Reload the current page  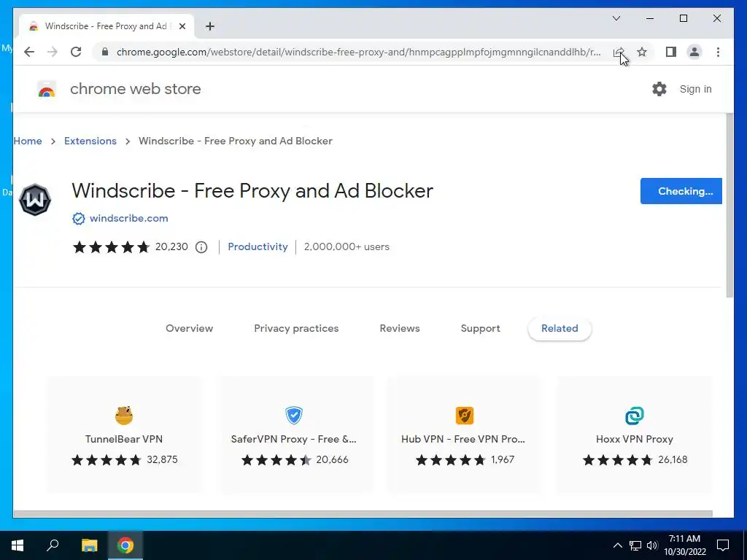tap(76, 52)
